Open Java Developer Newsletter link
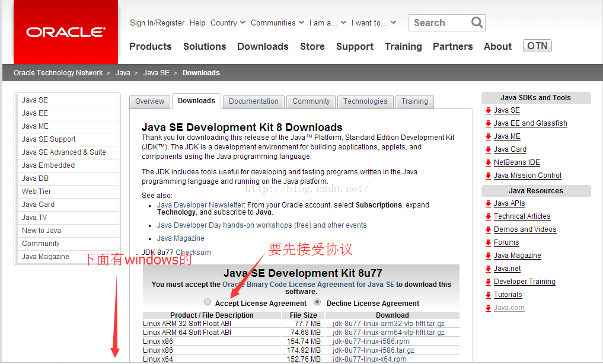This screenshot has width=603, height=364. click(200, 205)
